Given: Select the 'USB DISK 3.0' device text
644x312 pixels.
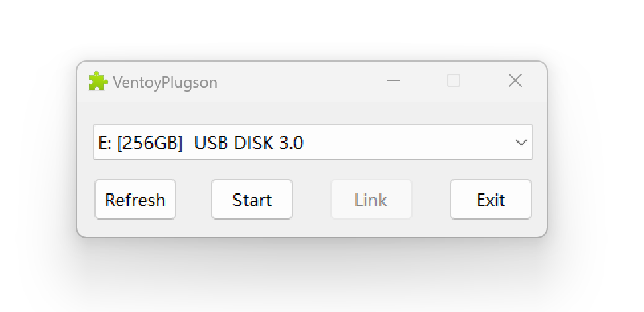Looking at the screenshot, I should 249,143.
